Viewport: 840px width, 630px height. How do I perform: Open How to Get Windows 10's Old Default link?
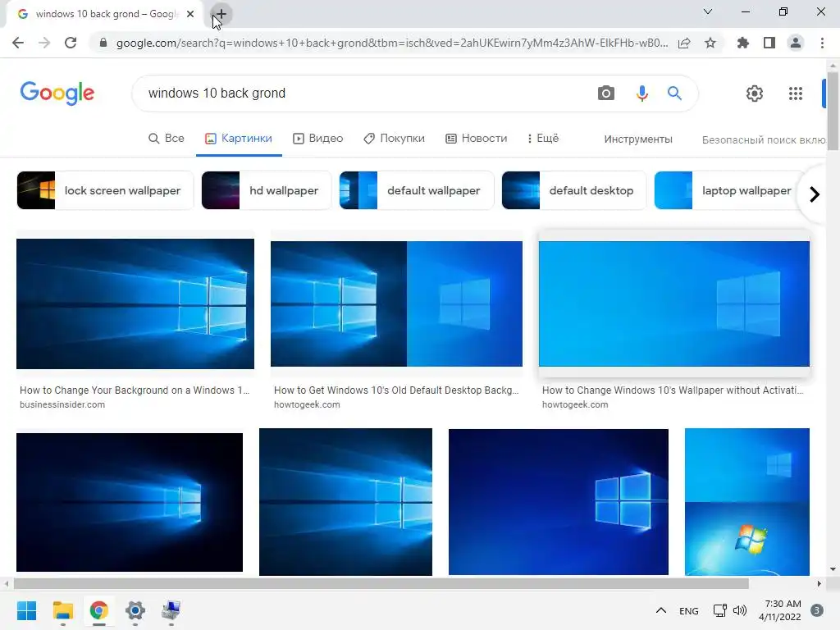396,390
